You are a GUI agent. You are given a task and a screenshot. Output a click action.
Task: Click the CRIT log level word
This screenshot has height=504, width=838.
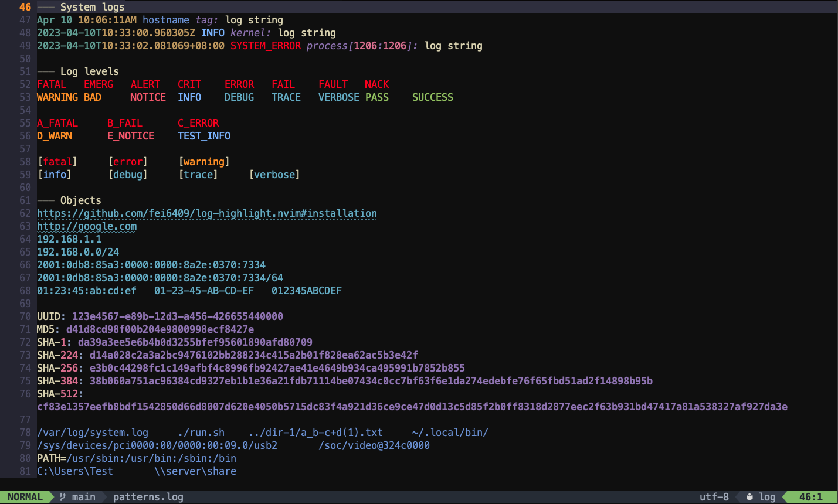tap(189, 84)
